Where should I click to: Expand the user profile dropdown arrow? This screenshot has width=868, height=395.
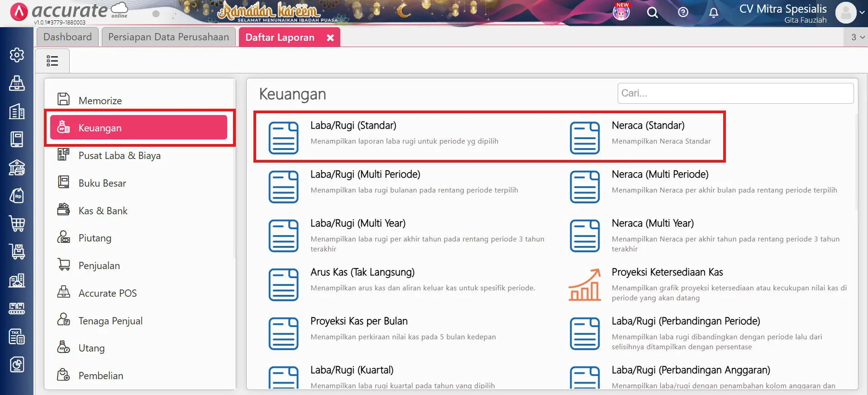click(x=862, y=13)
